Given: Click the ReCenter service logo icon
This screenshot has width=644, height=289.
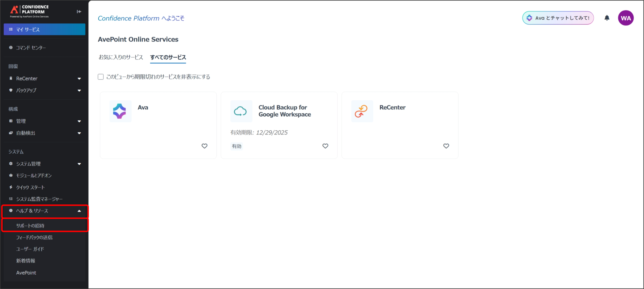Looking at the screenshot, I should click(362, 111).
